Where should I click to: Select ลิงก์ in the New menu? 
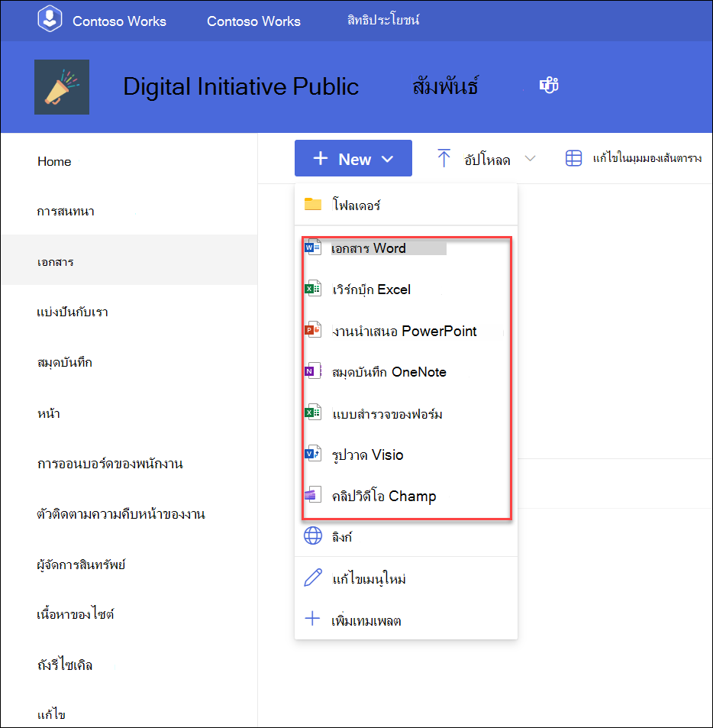click(x=406, y=537)
